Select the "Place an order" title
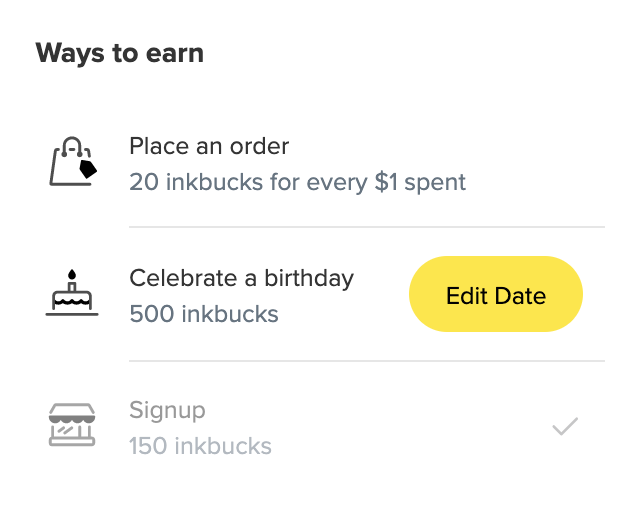 pyautogui.click(x=209, y=146)
